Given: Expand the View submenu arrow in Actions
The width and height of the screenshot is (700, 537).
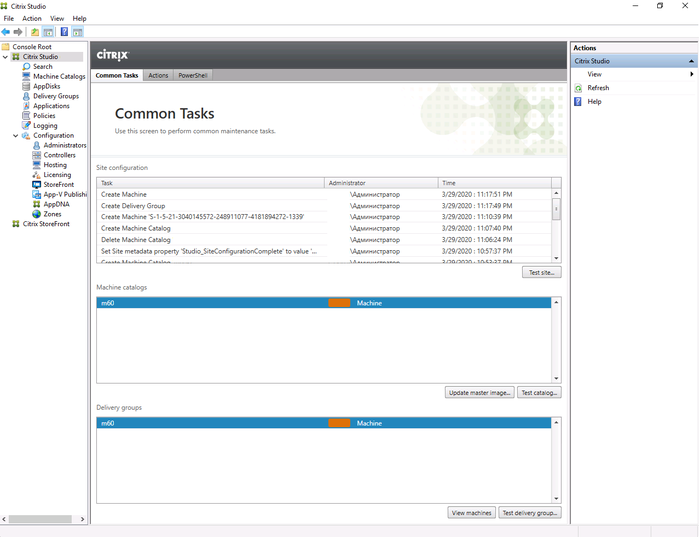Looking at the screenshot, I should [691, 74].
